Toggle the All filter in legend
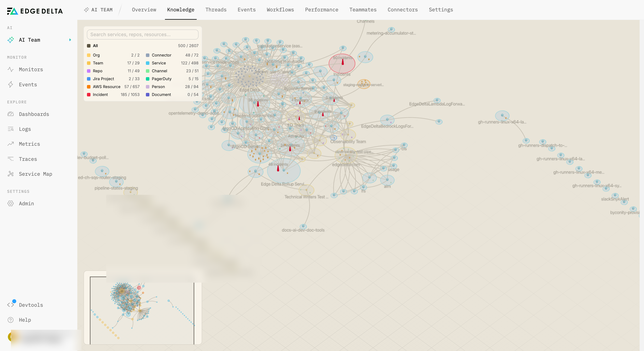Viewport: 644px width, 351px height. pos(143,46)
